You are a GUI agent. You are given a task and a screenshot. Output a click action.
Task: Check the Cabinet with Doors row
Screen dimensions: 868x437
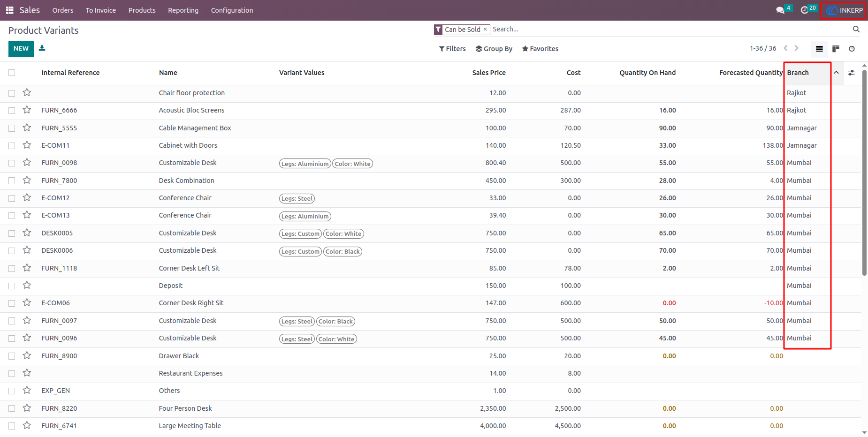tap(12, 145)
